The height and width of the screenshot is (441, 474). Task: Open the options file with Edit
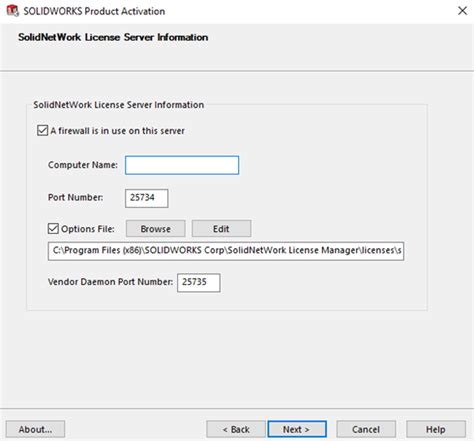click(x=221, y=229)
